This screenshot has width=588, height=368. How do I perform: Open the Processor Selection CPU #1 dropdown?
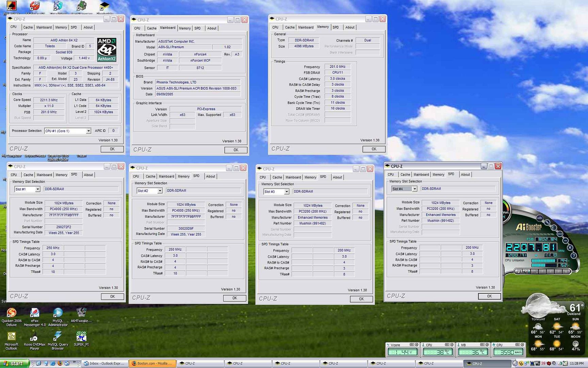click(88, 131)
